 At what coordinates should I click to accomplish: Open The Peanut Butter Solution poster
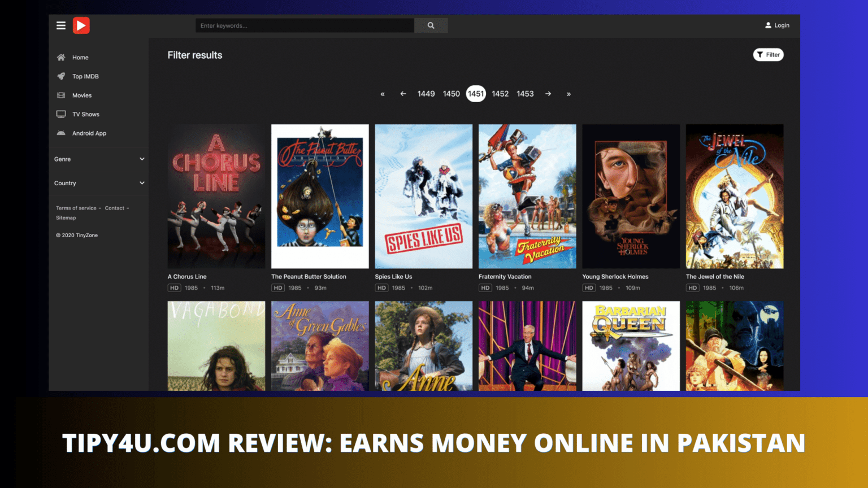[320, 197]
